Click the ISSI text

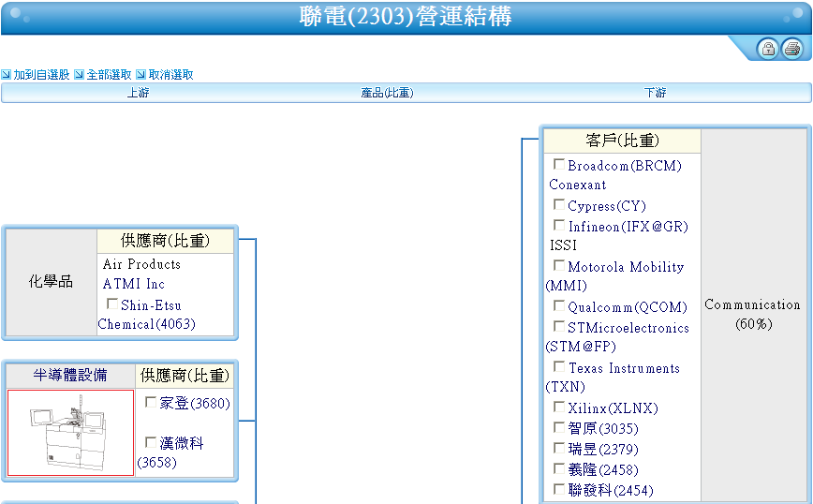(563, 245)
